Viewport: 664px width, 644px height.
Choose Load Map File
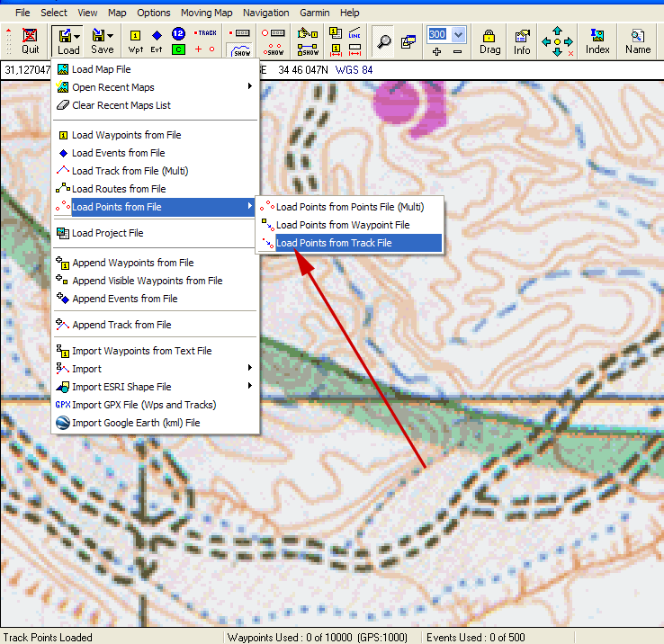click(155, 69)
